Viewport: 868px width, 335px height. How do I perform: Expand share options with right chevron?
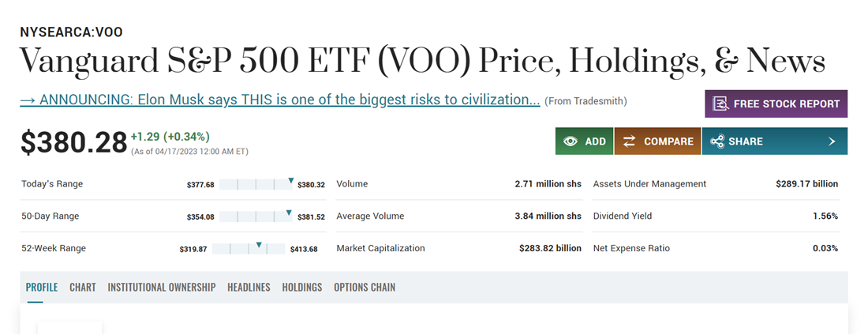(x=832, y=141)
